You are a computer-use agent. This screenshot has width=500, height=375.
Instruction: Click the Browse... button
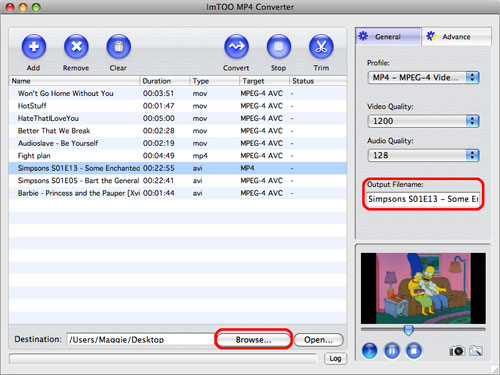tap(253, 340)
